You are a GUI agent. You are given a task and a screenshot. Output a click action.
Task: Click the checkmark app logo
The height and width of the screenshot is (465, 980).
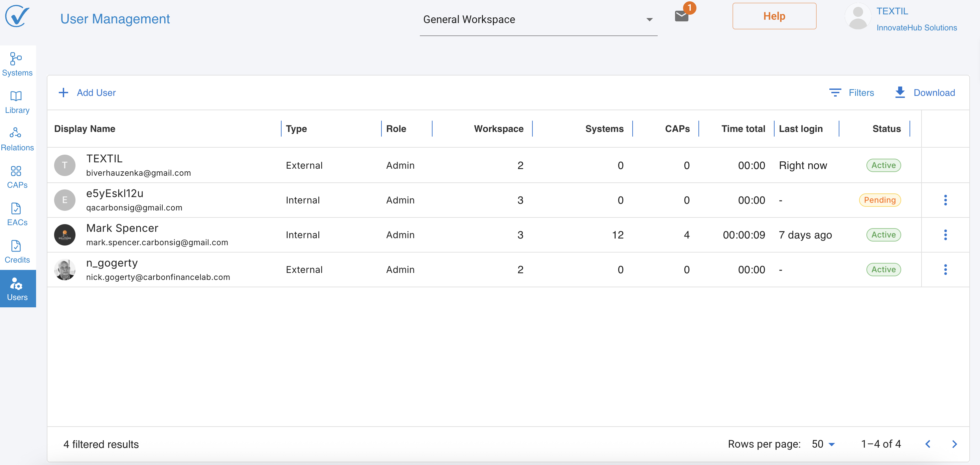tap(17, 16)
